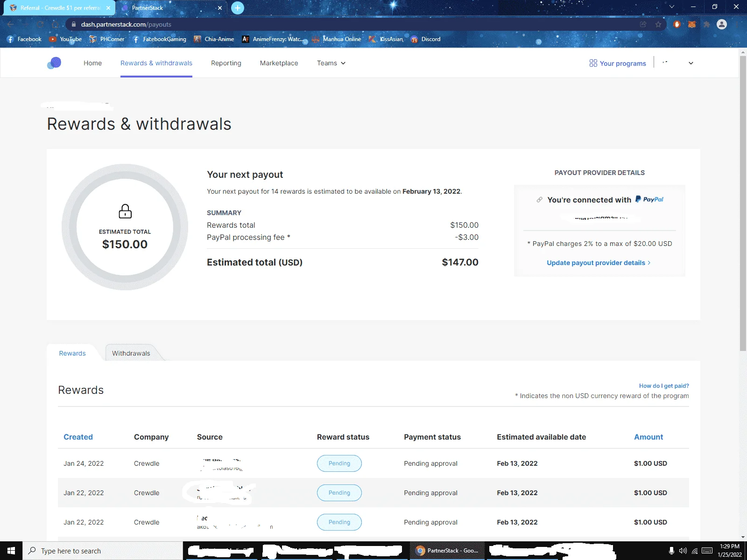The width and height of the screenshot is (747, 560).
Task: Expand the browser tab search chevron
Action: click(672, 7)
